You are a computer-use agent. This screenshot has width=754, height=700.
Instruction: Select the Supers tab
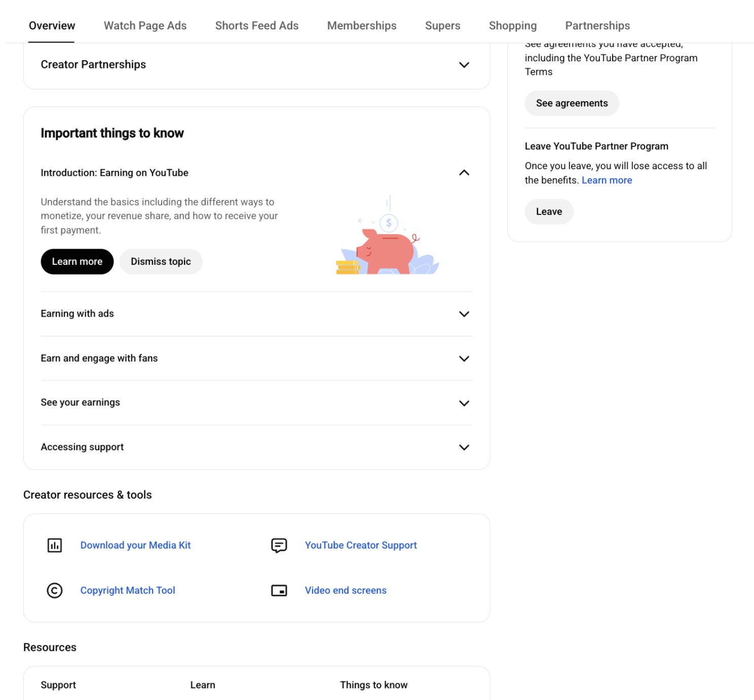click(442, 25)
